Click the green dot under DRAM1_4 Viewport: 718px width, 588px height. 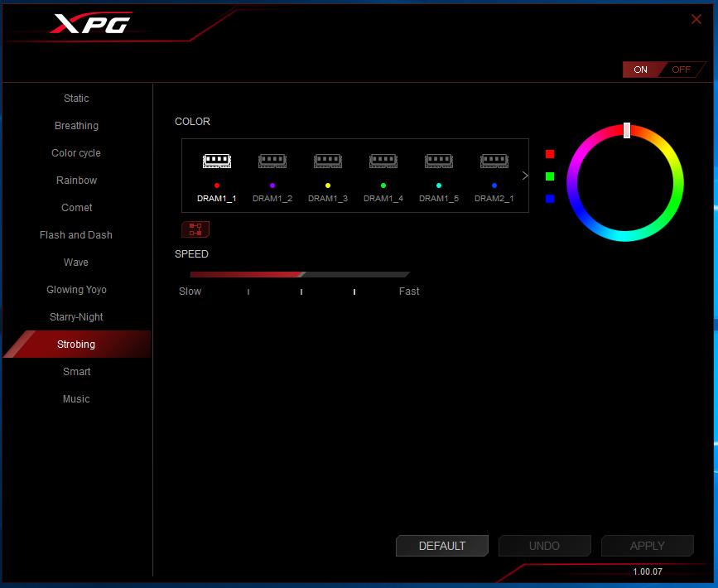[x=383, y=186]
